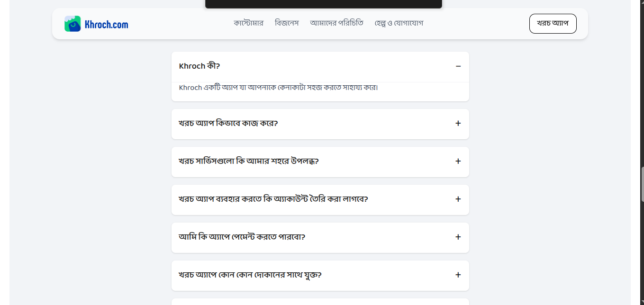Expand 'খরচ অ্যাপে কোন কোন দোকানের সাথে যুক্ত?'
This screenshot has width=644, height=305.
point(320,276)
